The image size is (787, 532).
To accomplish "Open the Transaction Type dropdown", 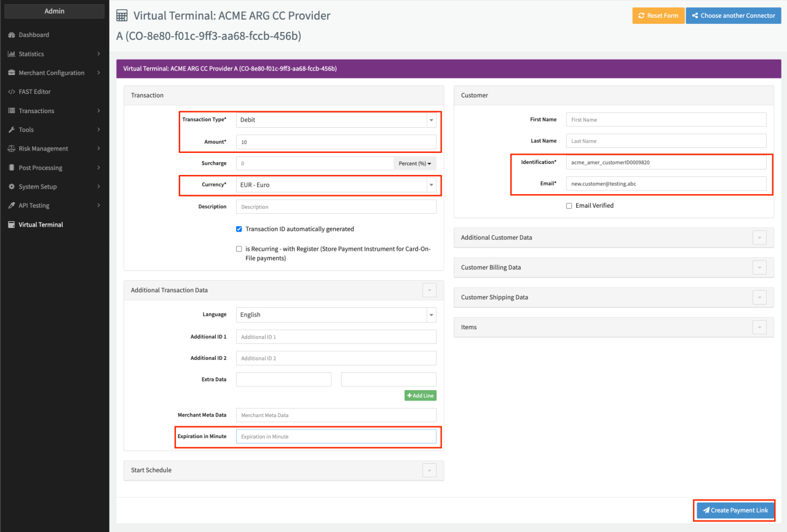I will click(336, 120).
